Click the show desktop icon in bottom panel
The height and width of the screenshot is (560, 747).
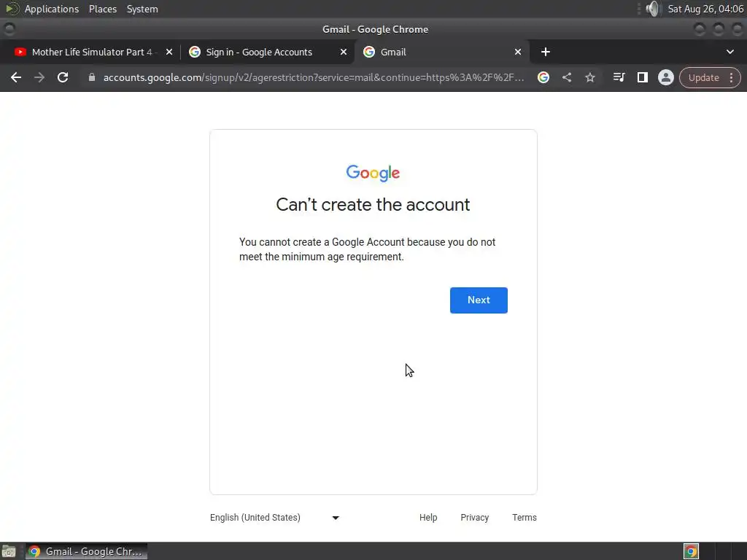pos(9,551)
